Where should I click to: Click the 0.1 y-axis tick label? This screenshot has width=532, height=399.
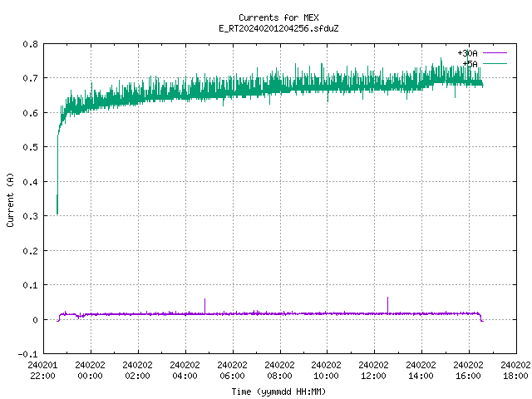pos(30,285)
